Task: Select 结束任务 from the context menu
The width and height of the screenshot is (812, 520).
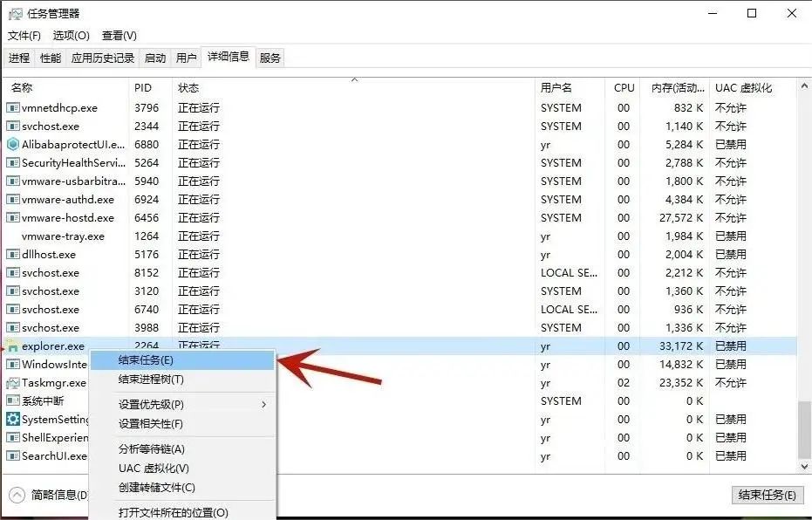Action: [147, 359]
